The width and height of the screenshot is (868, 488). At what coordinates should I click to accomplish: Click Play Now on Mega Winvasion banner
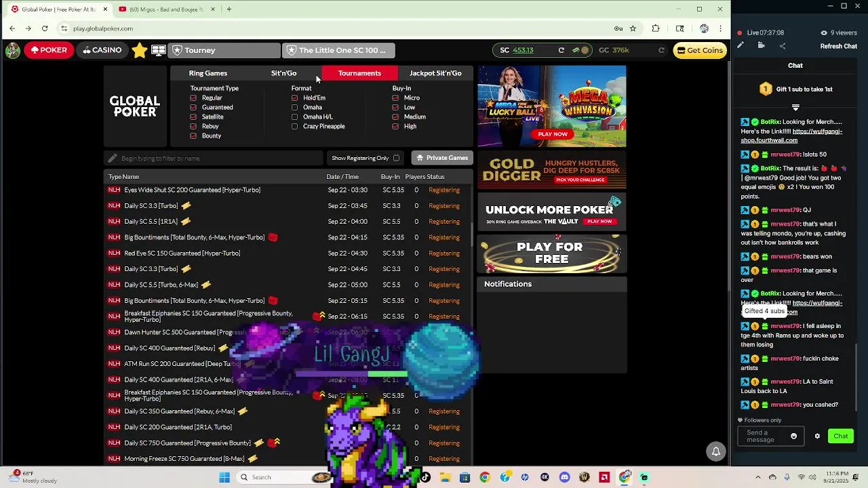pyautogui.click(x=553, y=134)
